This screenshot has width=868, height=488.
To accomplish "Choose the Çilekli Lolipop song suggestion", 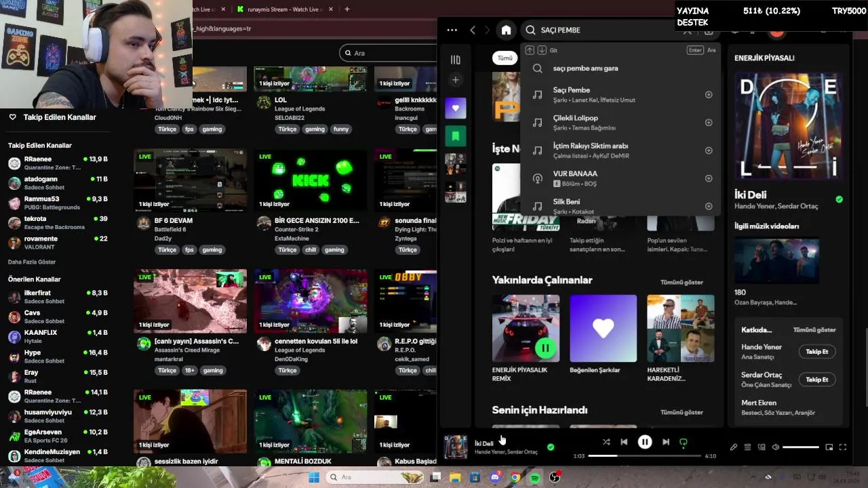I will click(620, 123).
